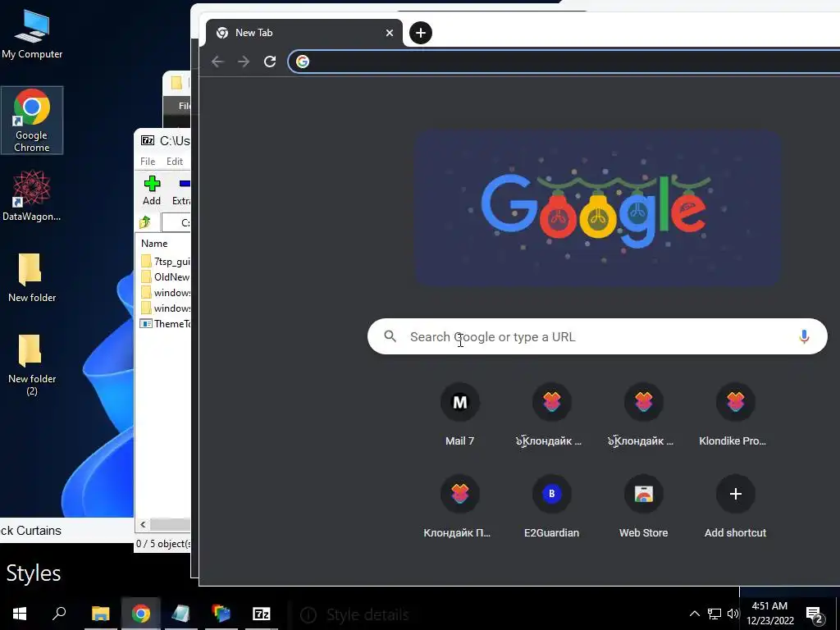This screenshot has width=840, height=630.
Task: Open the Web Store shortcut
Action: coord(643,507)
